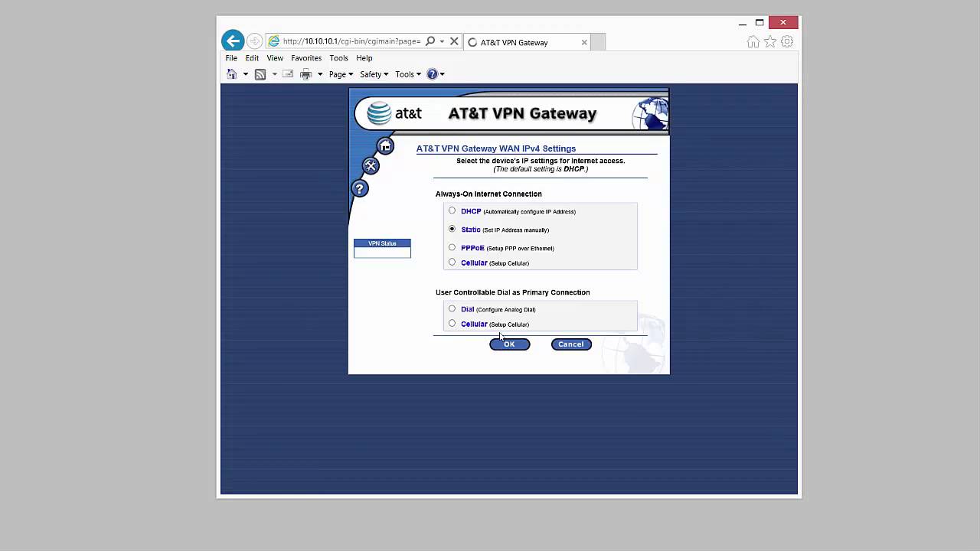Click the browser Back arrow button

[x=233, y=41]
